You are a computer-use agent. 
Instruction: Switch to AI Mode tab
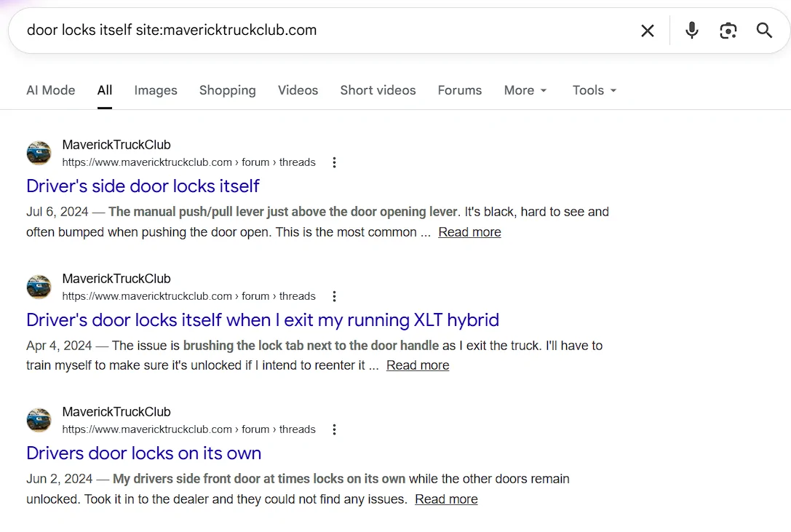50,90
